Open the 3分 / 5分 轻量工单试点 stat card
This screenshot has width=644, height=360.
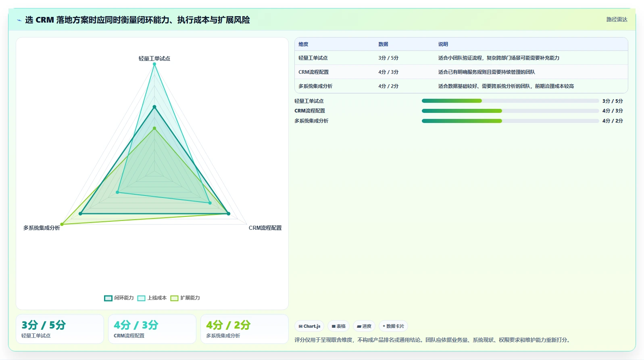tap(60, 329)
